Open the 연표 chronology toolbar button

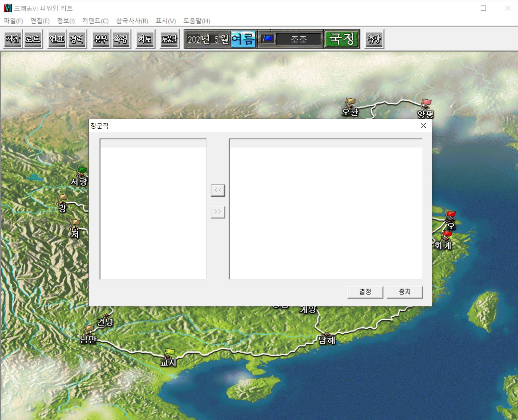[x=57, y=39]
